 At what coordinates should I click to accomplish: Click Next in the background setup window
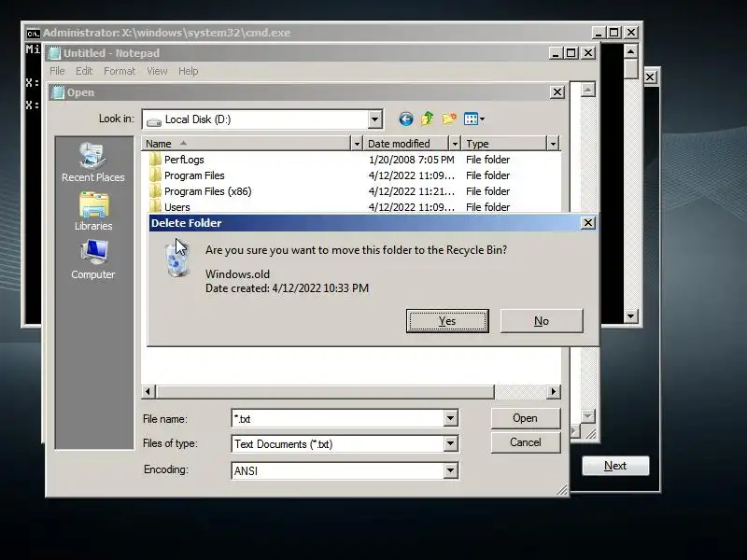(615, 466)
